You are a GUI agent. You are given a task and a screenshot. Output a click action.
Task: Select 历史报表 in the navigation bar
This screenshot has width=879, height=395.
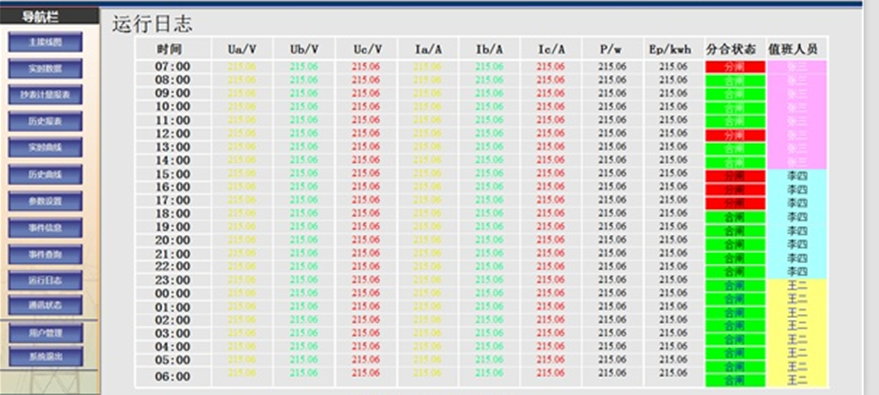[45, 122]
